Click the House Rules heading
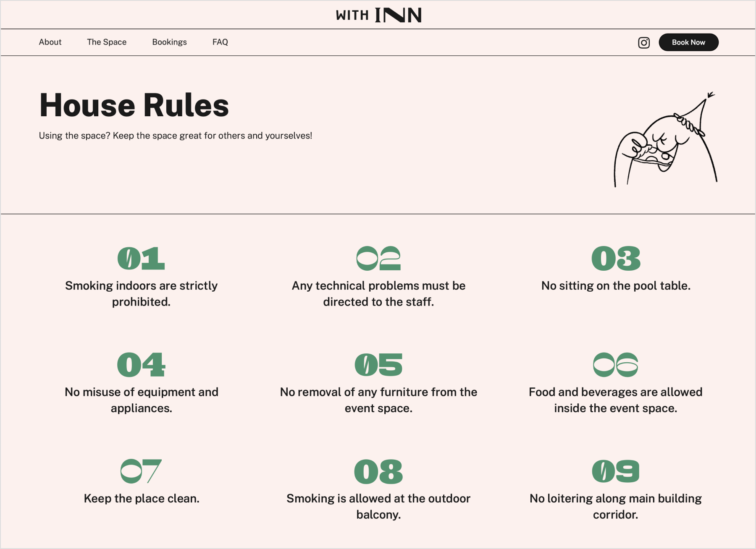The width and height of the screenshot is (756, 549). click(134, 105)
